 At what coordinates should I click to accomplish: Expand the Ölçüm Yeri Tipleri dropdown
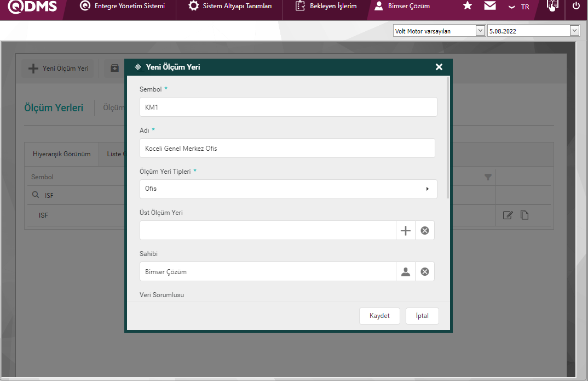[288, 189]
